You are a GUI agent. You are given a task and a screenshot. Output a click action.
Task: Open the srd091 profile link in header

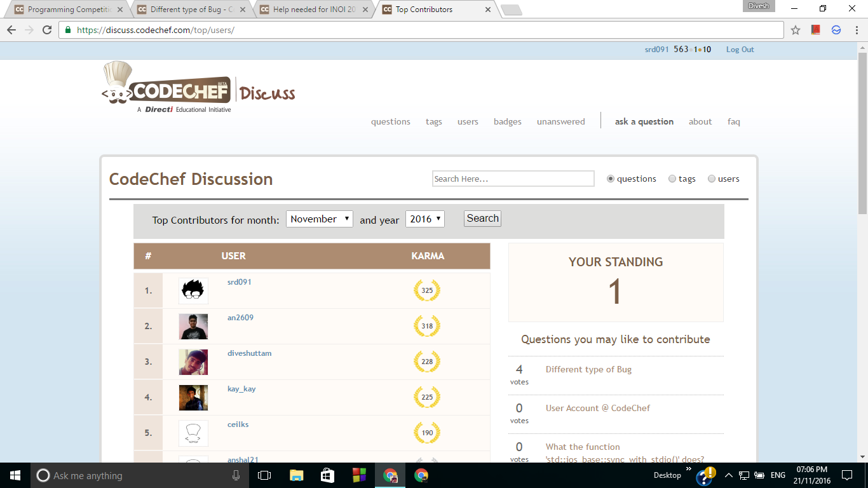tap(657, 50)
